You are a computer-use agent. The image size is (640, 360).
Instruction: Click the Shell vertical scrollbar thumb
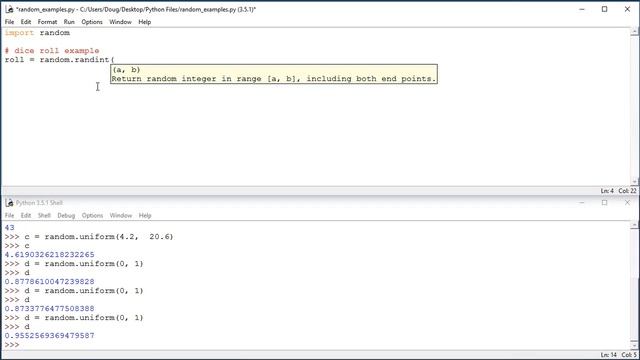click(x=635, y=308)
